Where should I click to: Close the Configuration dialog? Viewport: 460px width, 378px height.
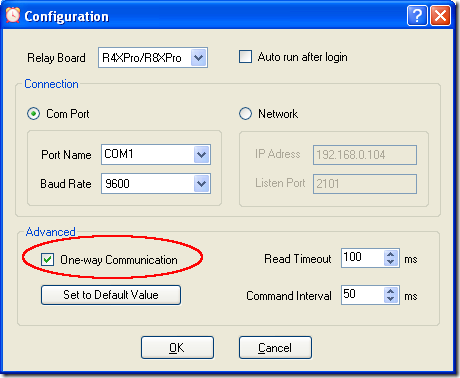pos(440,16)
